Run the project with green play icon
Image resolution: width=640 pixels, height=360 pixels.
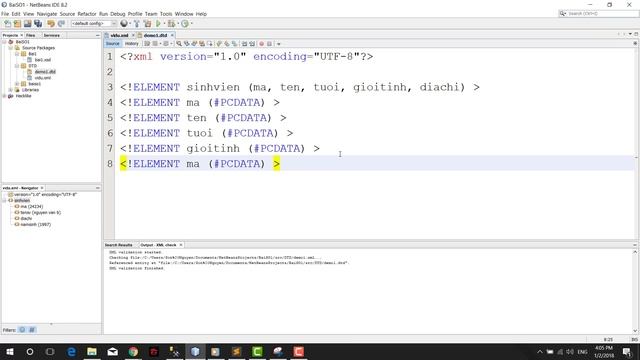158,24
